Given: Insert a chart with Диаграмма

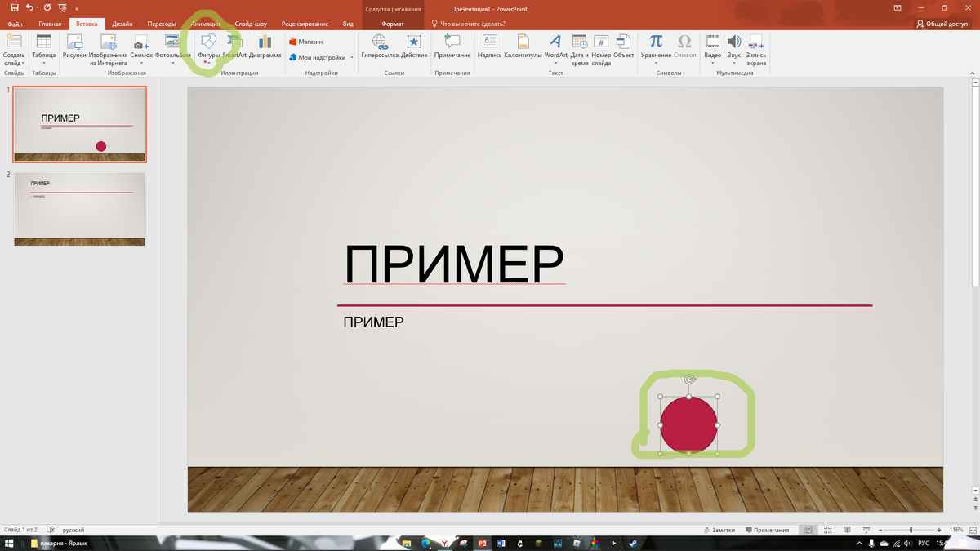Looking at the screenshot, I should tap(265, 48).
